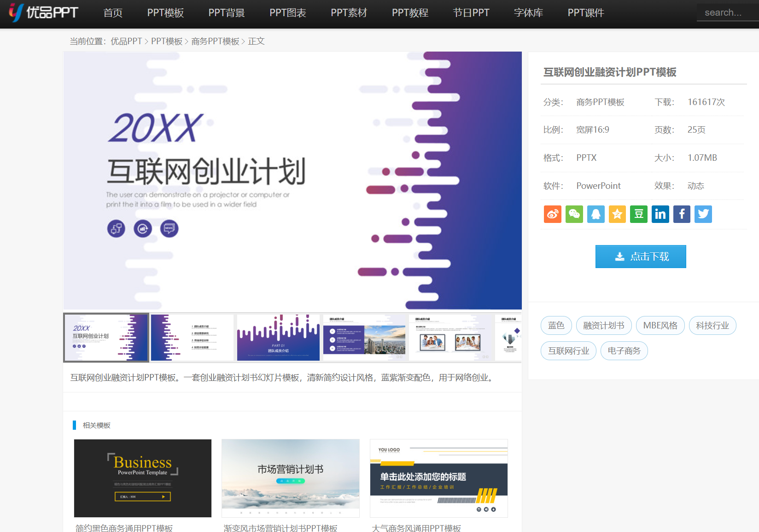Select the PART 01 purple slide thumbnail
Screen dimensions: 759x532
(x=278, y=338)
